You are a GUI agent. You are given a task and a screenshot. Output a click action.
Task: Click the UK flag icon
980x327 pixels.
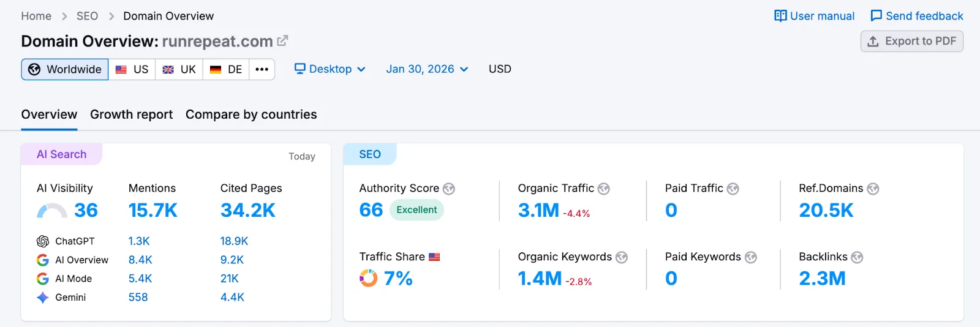(x=168, y=69)
